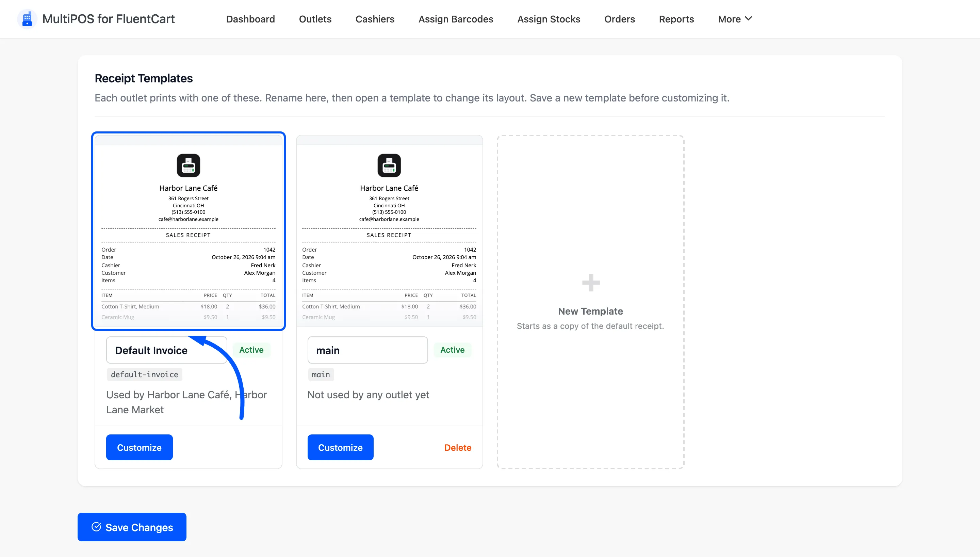Click the MultiPOS for FluentCart title
Viewport: 980px width, 557px height.
coord(109,19)
